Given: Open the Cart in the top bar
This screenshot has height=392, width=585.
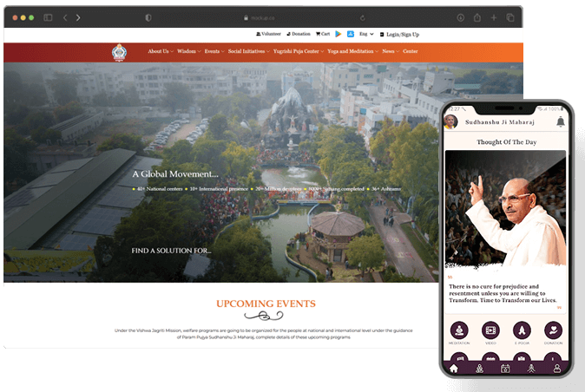Looking at the screenshot, I should 322,34.
